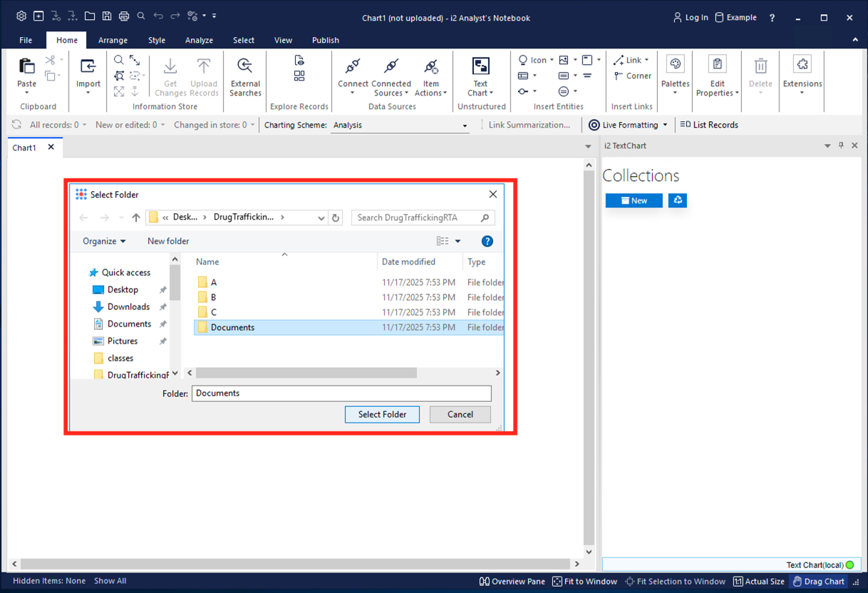The height and width of the screenshot is (593, 868).
Task: Switch to the Style ribbon tab
Action: pyautogui.click(x=157, y=41)
